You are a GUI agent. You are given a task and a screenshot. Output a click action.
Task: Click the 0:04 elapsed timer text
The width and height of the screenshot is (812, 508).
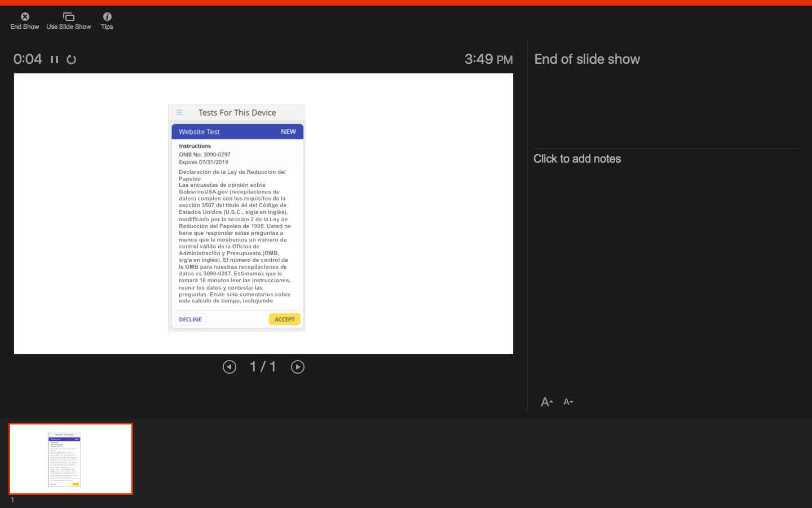(28, 59)
